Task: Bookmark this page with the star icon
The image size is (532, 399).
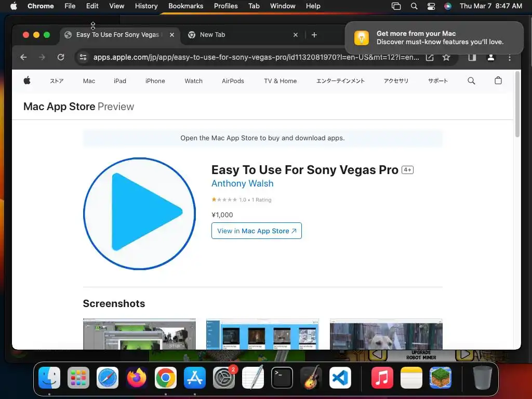Action: tap(446, 57)
